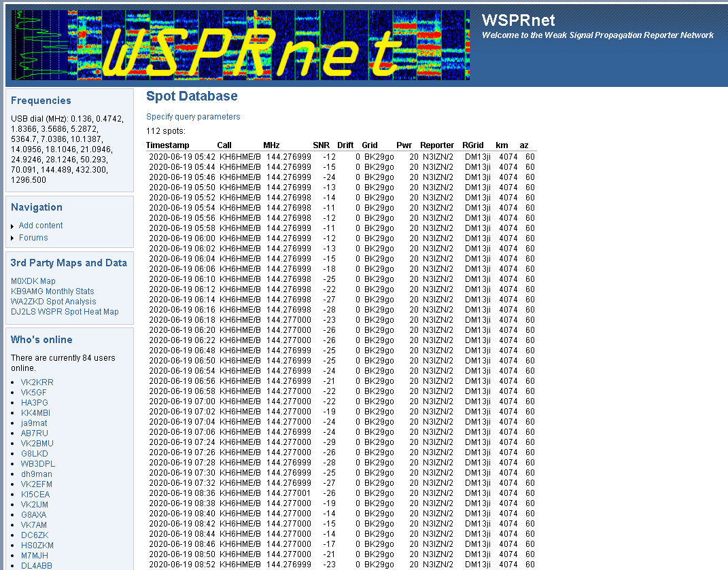Open the HA3PG user link

[34, 403]
